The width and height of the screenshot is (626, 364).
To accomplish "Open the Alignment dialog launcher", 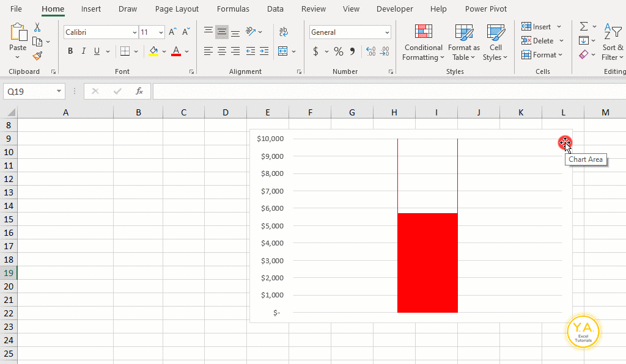I will 299,71.
